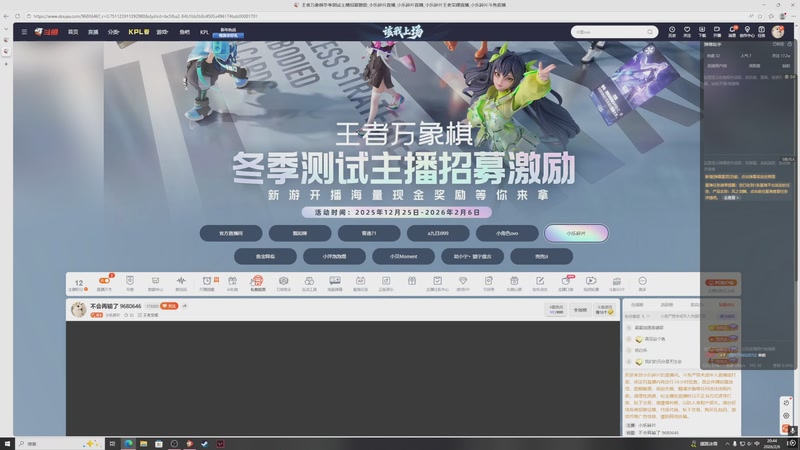
Task: Expand system tray hidden icons chevron
Action: [x=727, y=444]
